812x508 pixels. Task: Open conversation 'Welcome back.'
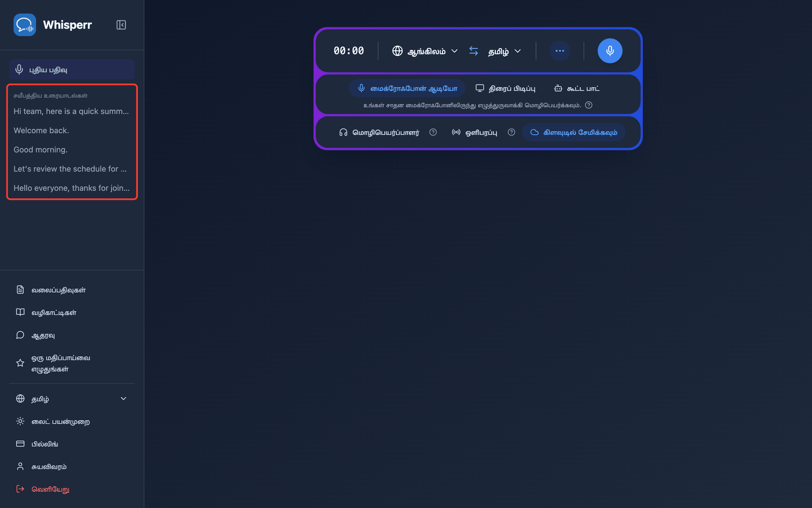point(72,131)
